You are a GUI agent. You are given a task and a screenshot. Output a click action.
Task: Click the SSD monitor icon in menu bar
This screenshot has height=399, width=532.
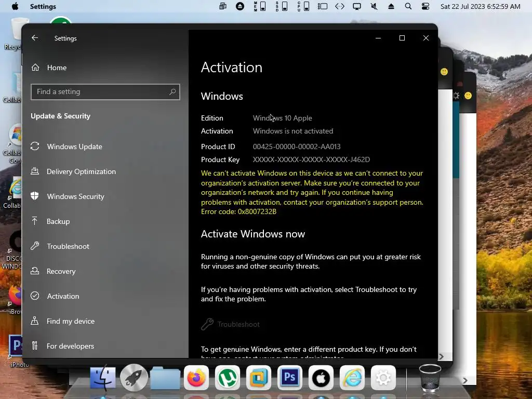click(x=281, y=6)
